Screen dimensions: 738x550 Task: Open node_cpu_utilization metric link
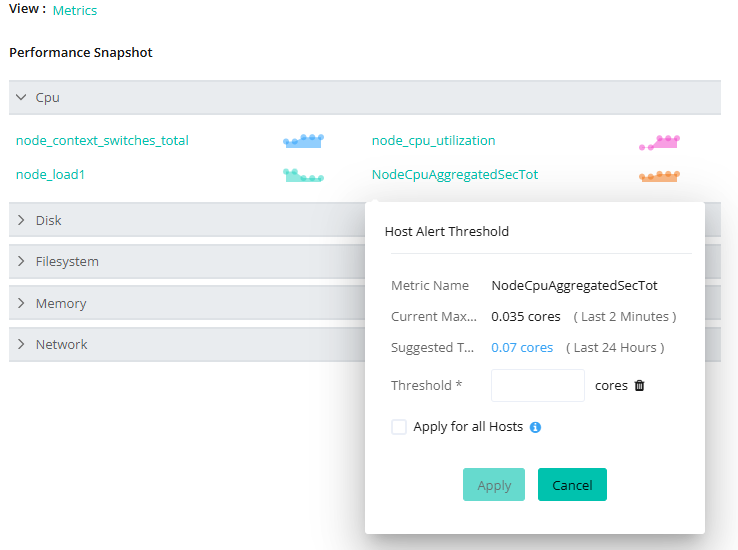point(433,141)
